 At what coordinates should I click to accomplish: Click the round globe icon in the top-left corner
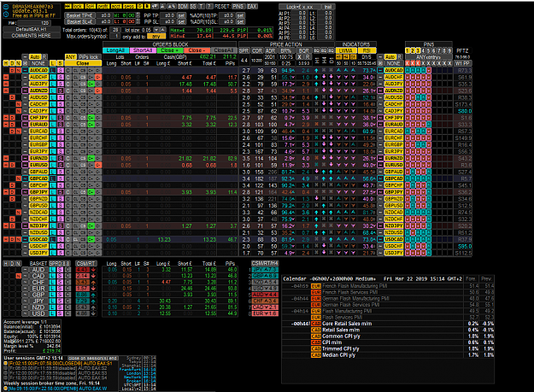click(6, 7)
